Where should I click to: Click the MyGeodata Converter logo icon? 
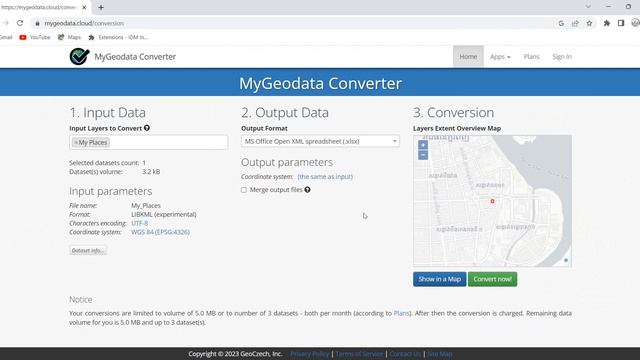pyautogui.click(x=79, y=56)
